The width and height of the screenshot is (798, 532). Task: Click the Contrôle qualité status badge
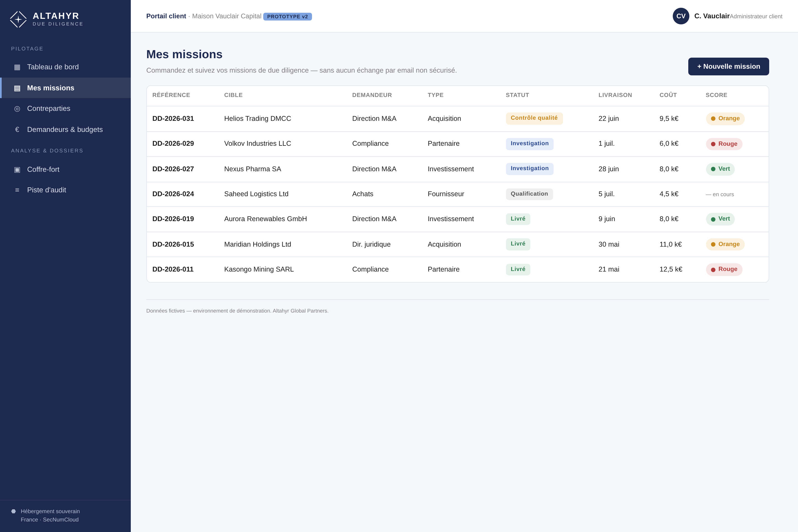point(534,118)
